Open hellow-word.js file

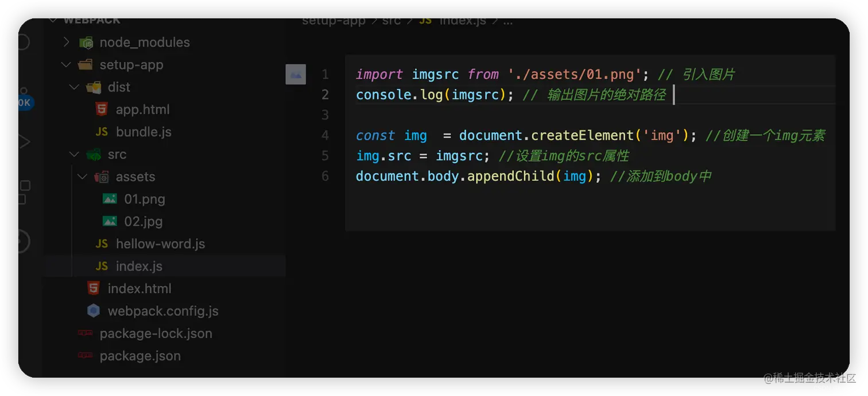coord(161,244)
